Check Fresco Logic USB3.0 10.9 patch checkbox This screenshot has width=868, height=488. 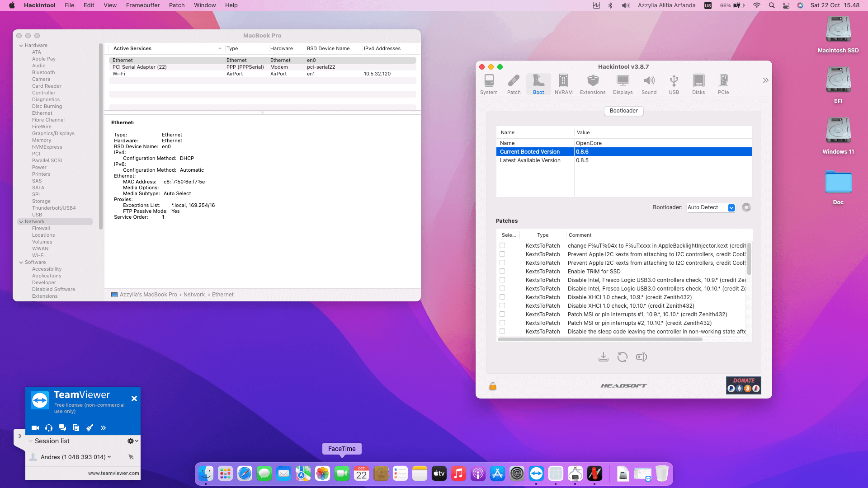point(502,280)
